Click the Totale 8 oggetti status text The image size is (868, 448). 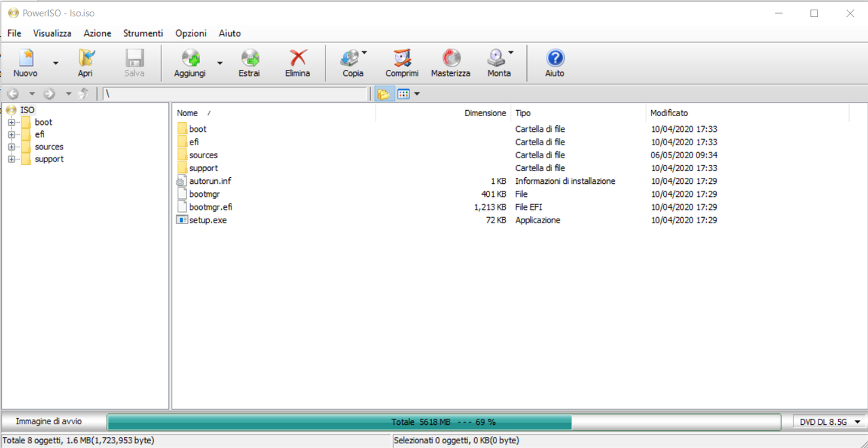78,441
